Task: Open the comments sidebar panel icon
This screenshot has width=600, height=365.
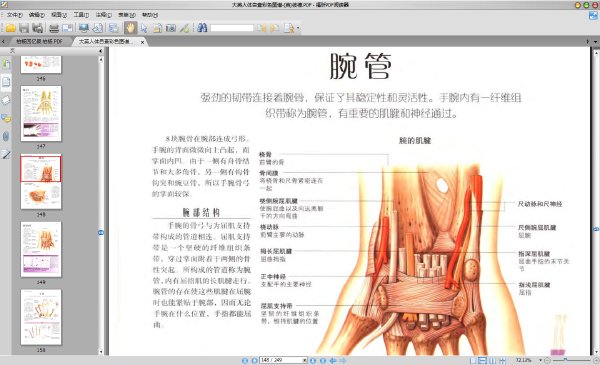Action: (6, 118)
